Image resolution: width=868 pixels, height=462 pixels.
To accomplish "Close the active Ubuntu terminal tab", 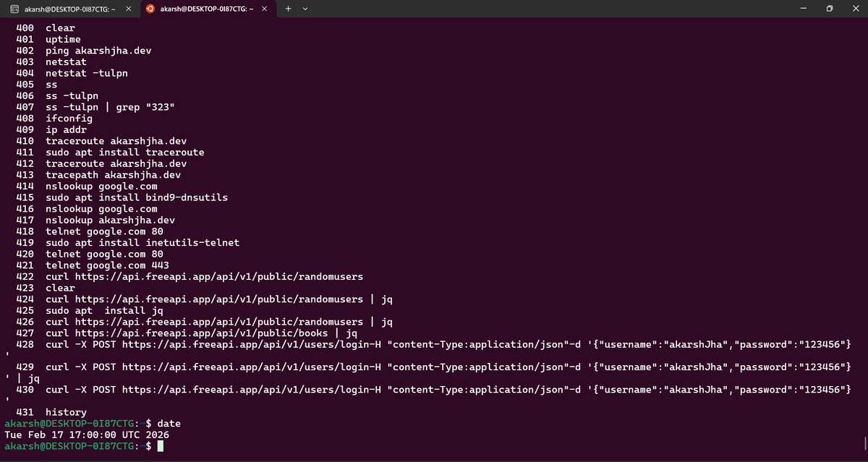I will pos(264,9).
